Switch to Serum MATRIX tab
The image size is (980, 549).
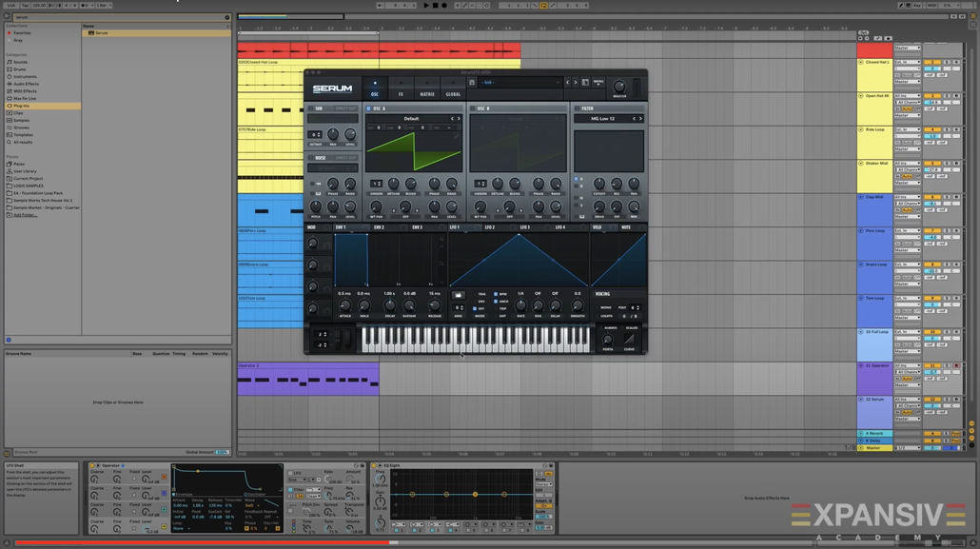[x=427, y=88]
